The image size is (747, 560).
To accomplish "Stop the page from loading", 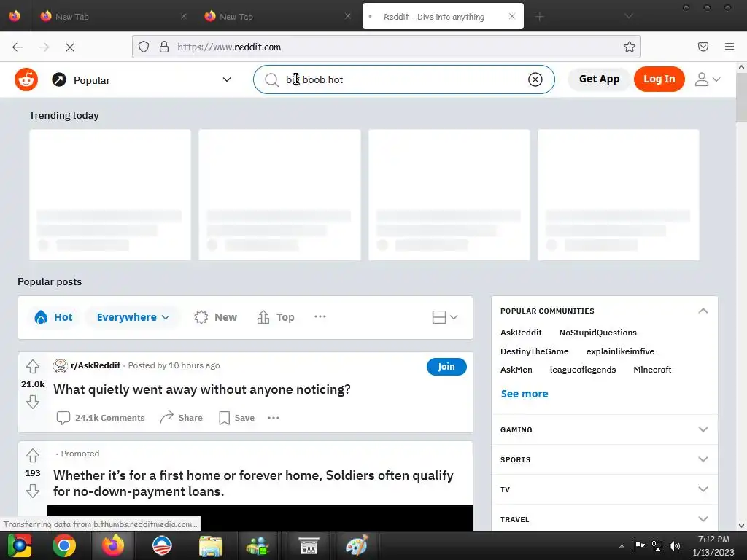I will (x=69, y=47).
